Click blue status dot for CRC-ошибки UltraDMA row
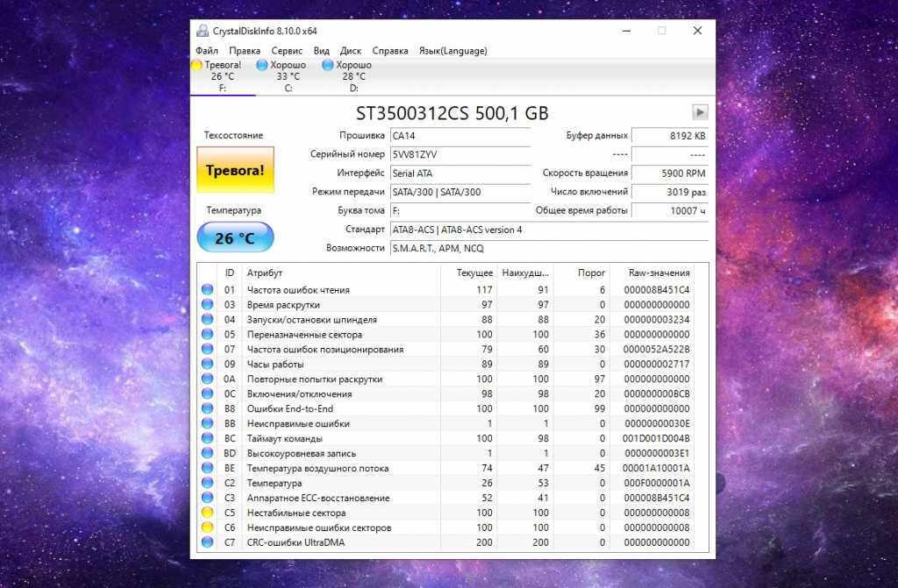The width and height of the screenshot is (898, 588). (208, 542)
